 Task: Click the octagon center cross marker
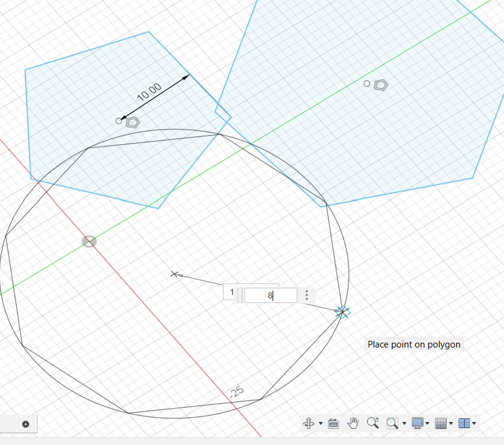174,274
